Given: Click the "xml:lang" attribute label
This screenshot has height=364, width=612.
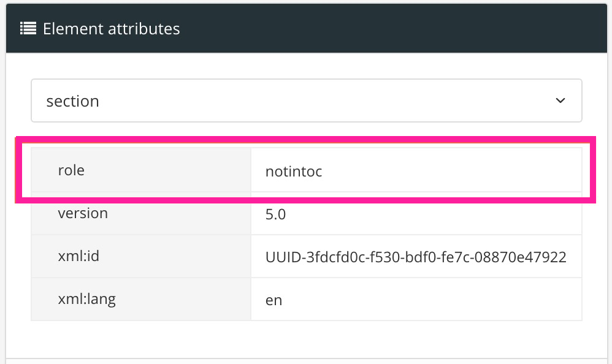Looking at the screenshot, I should pyautogui.click(x=86, y=299).
